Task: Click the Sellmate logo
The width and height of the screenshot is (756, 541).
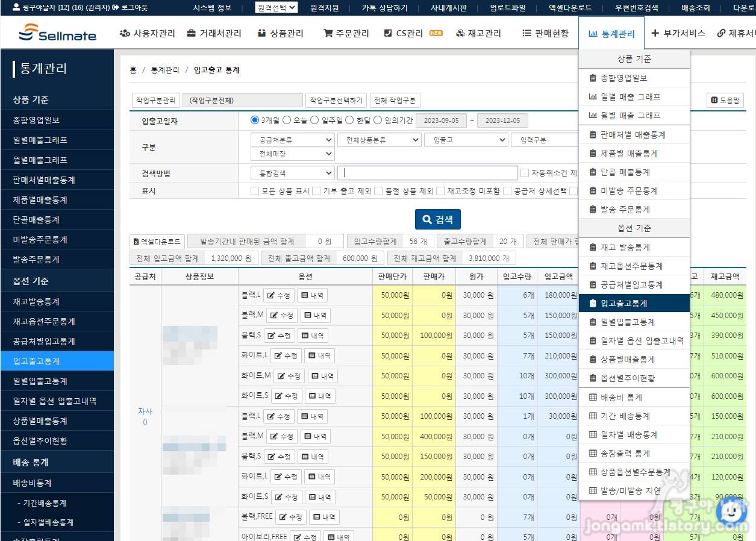Action: (x=57, y=33)
